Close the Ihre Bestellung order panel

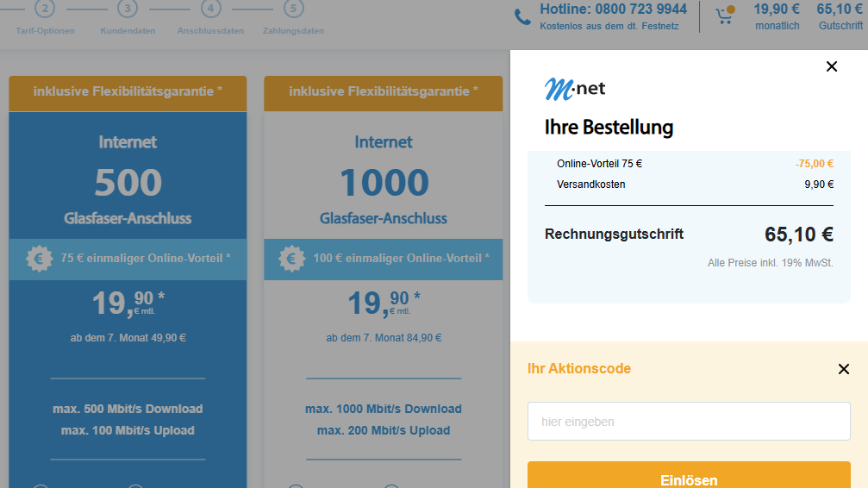pos(831,66)
